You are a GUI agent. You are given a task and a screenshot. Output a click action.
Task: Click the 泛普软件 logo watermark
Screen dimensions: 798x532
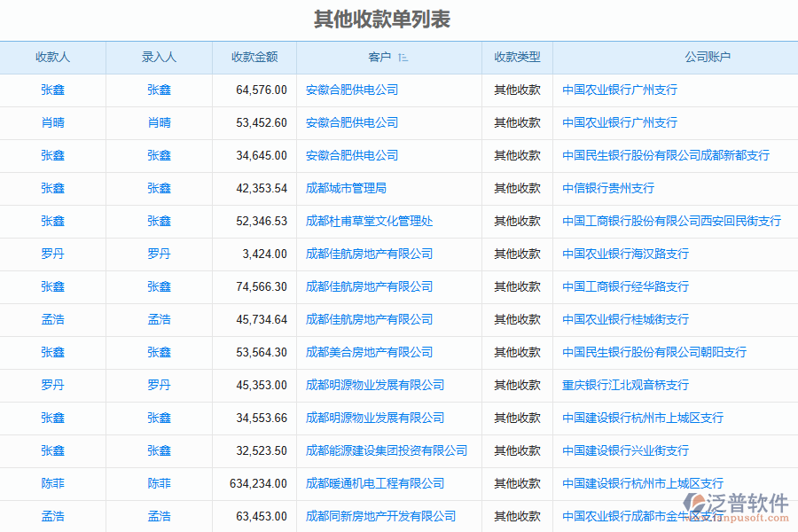pos(743,505)
